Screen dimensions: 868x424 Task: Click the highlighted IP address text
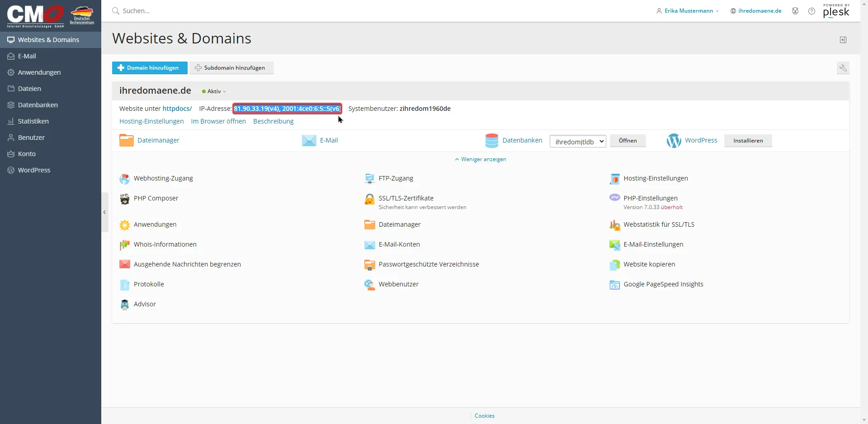(287, 109)
